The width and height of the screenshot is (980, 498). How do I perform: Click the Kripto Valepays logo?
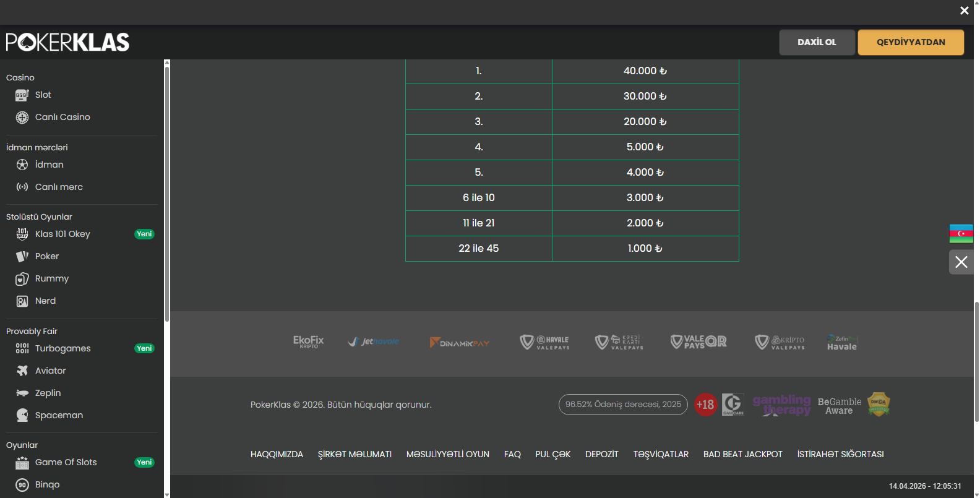[780, 342]
